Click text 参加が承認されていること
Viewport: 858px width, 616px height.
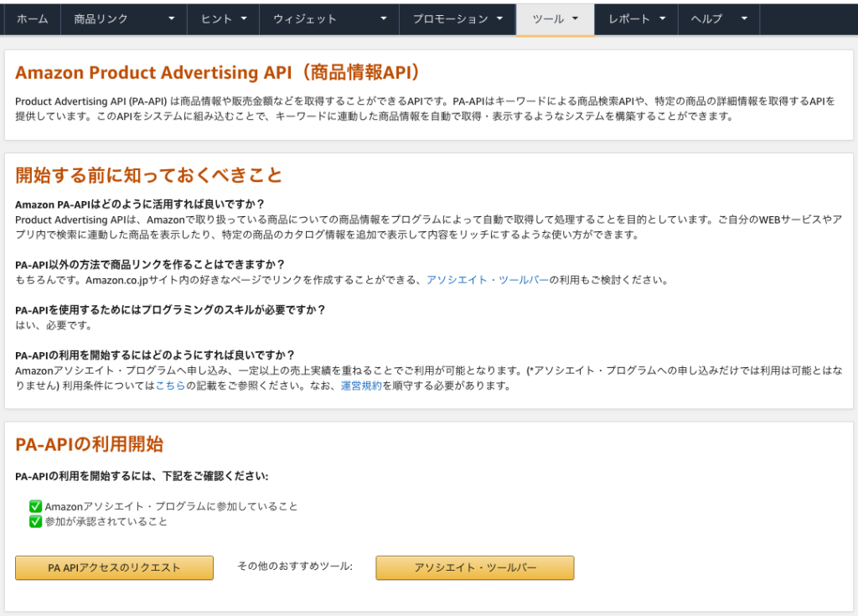106,521
